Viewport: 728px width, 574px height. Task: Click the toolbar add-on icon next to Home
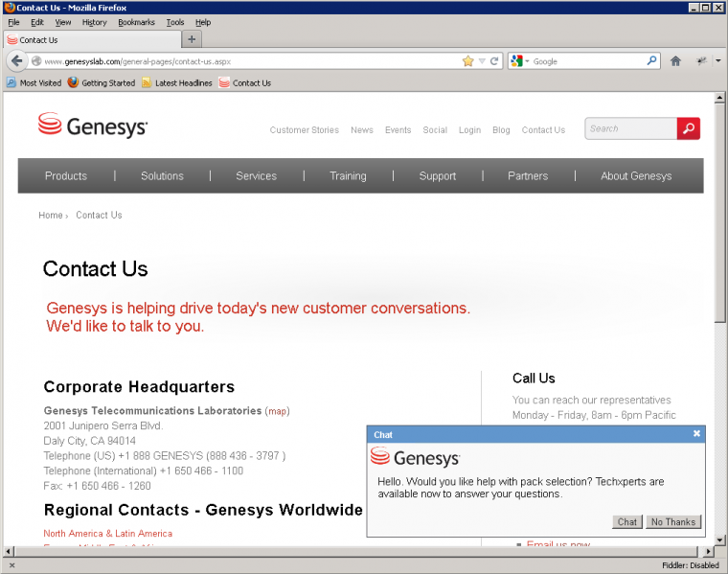coord(701,60)
